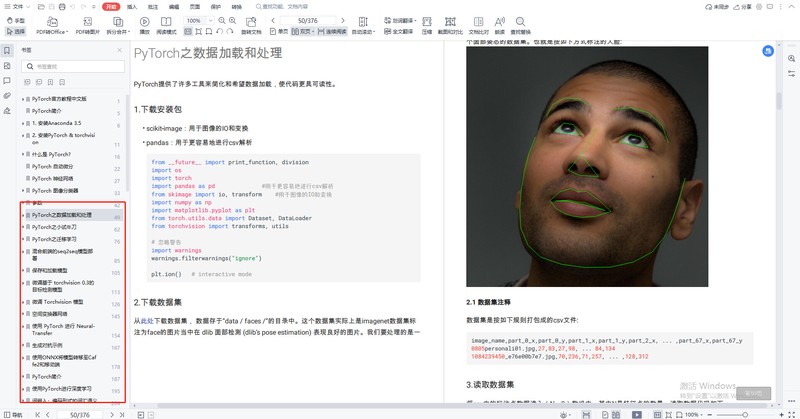Launch the 朗读 read-aloud tool

click(x=499, y=26)
